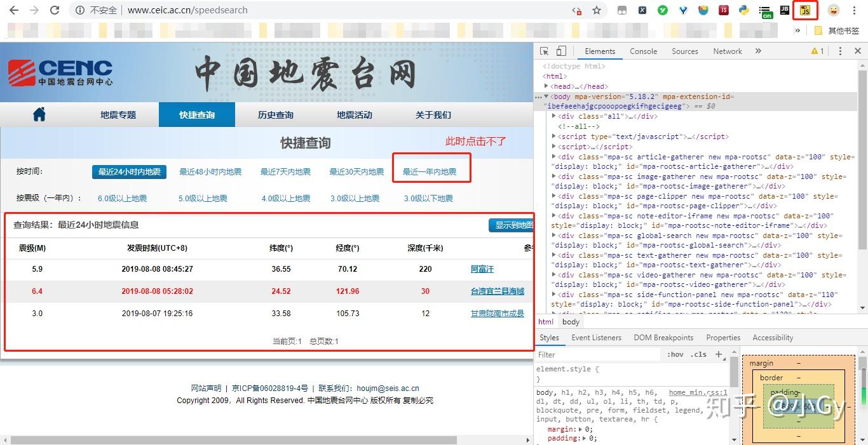Image resolution: width=868 pixels, height=445 pixels.
Task: Open DevTools customize three-dot menu
Action: [840, 51]
